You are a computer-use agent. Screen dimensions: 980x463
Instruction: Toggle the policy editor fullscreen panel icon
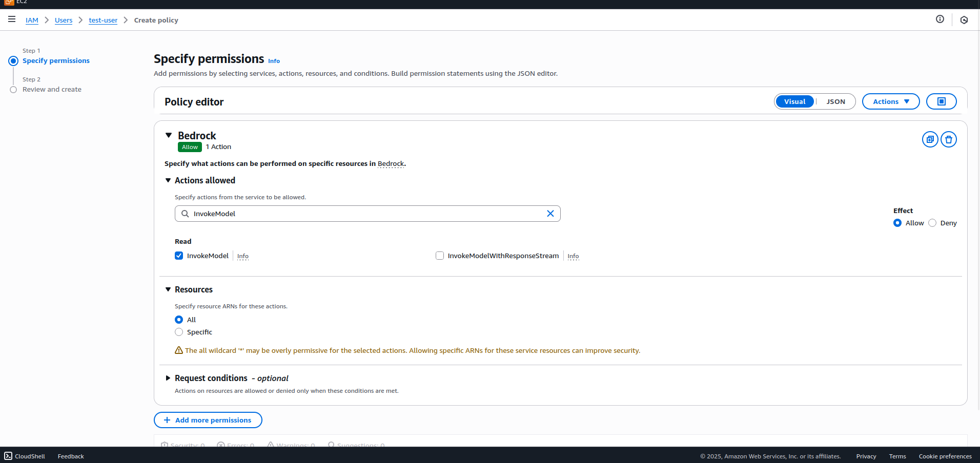tap(941, 101)
